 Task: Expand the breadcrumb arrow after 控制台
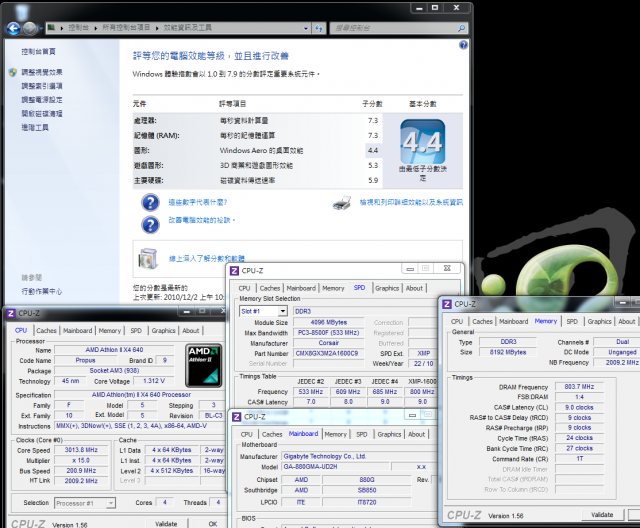(96, 28)
